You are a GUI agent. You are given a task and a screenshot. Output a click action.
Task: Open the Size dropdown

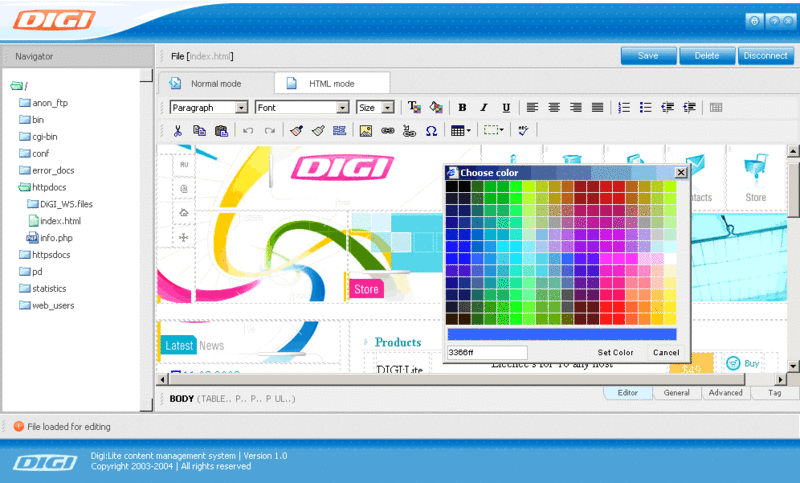point(388,108)
